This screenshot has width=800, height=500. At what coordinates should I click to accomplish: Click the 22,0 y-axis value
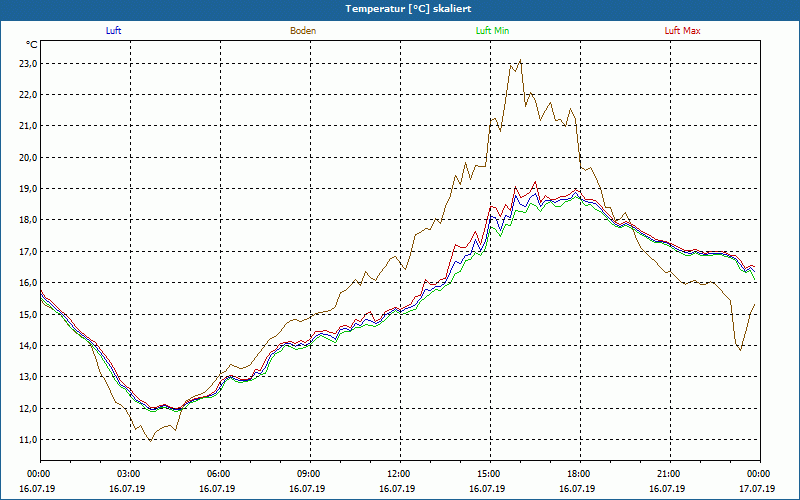point(28,95)
